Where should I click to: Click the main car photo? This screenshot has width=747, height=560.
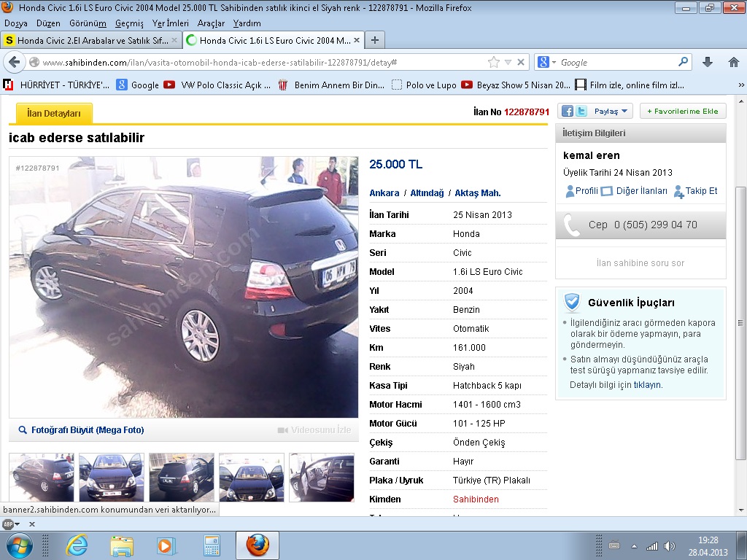pyautogui.click(x=183, y=287)
